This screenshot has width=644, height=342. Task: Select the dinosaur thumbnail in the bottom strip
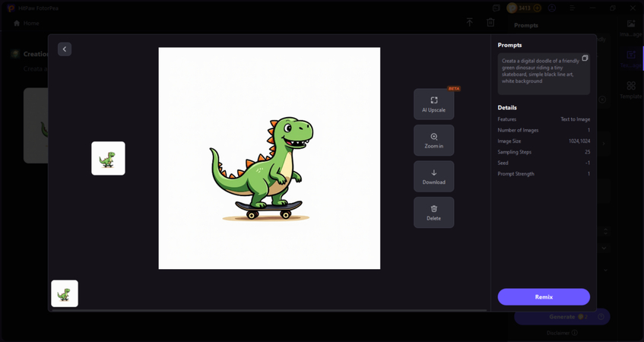tap(65, 293)
